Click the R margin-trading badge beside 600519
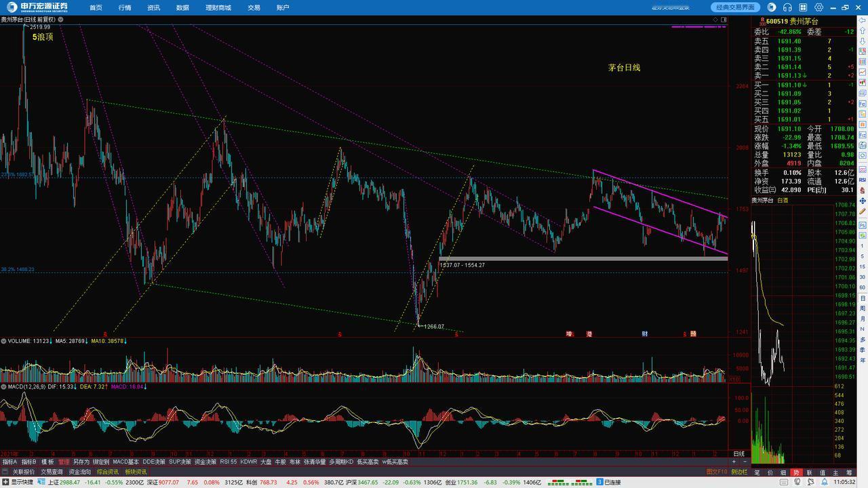Viewport: 868px width, 488px height. pyautogui.click(x=763, y=22)
